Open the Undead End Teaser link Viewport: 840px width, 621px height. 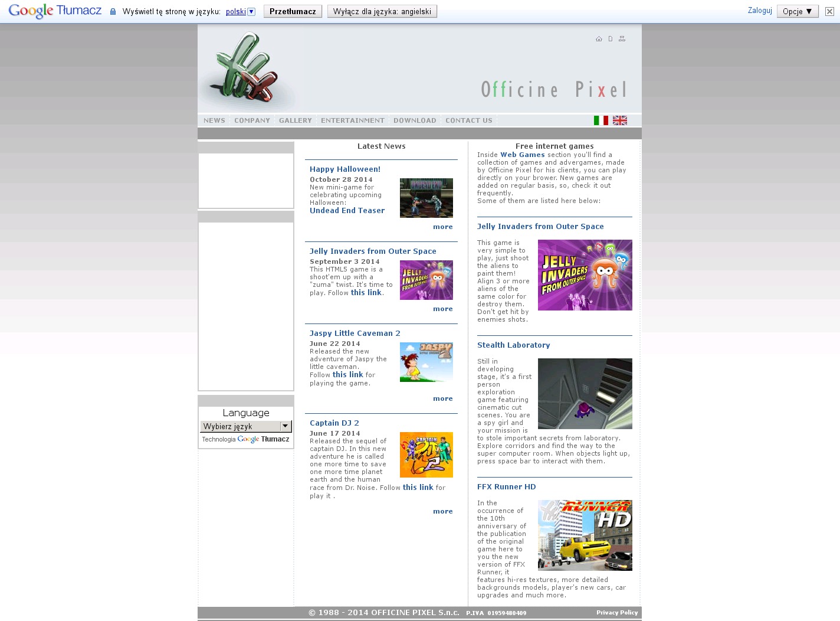coord(347,211)
